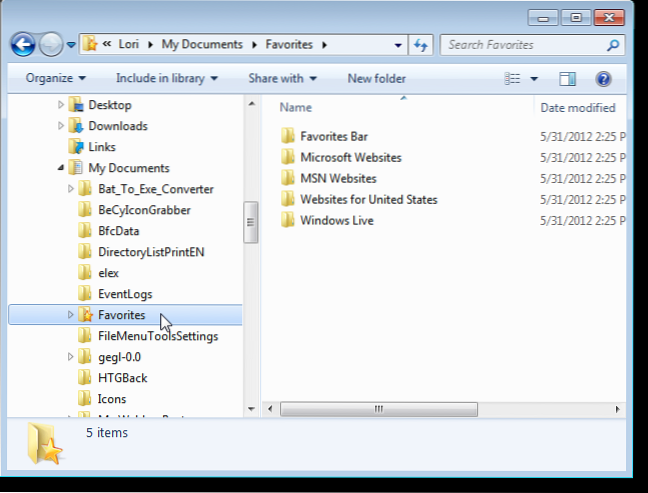This screenshot has height=493, width=648.
Task: Open the view options dropdown arrow
Action: point(534,78)
